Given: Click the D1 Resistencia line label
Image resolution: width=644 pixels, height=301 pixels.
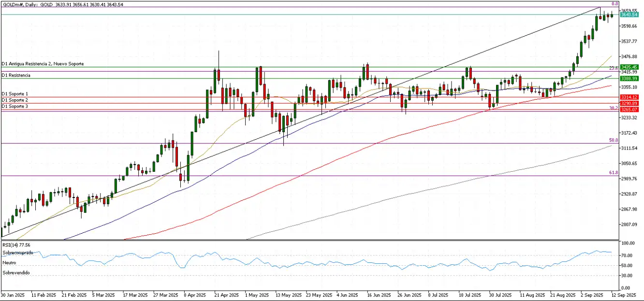Looking at the screenshot, I should coord(16,75).
